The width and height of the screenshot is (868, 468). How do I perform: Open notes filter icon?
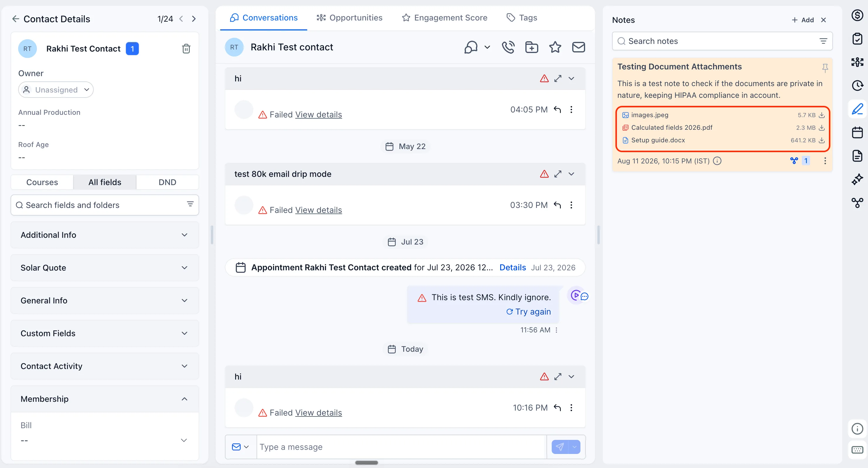point(823,41)
